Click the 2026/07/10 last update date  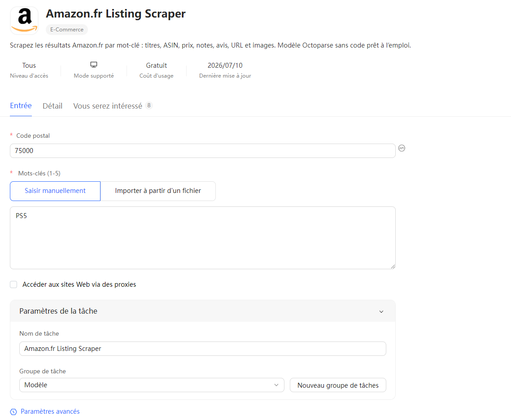225,66
